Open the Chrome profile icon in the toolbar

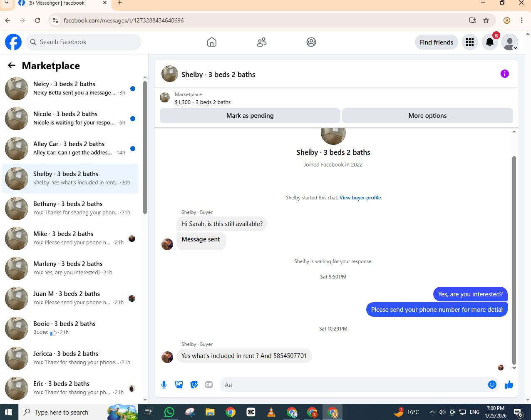click(507, 20)
